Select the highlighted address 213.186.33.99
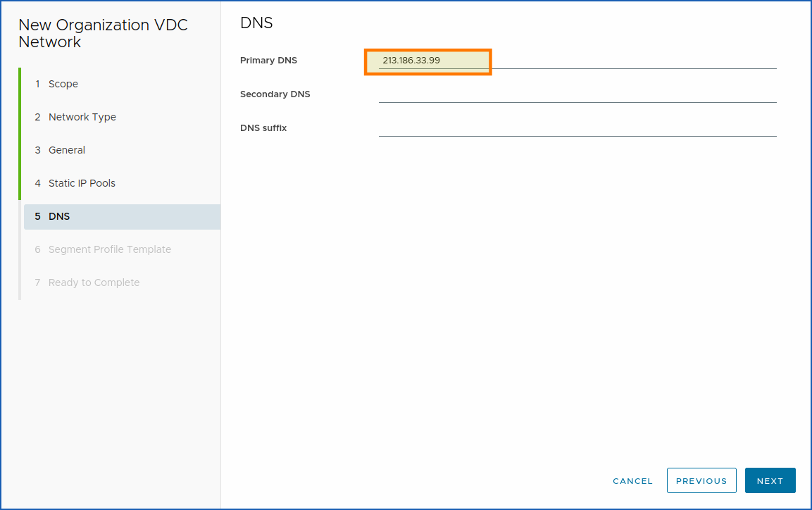 pyautogui.click(x=413, y=61)
